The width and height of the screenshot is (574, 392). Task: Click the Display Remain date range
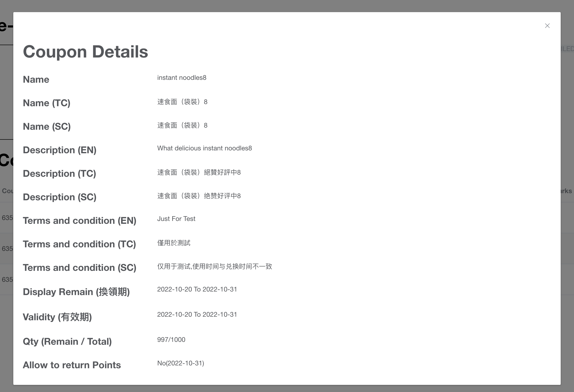(197, 289)
